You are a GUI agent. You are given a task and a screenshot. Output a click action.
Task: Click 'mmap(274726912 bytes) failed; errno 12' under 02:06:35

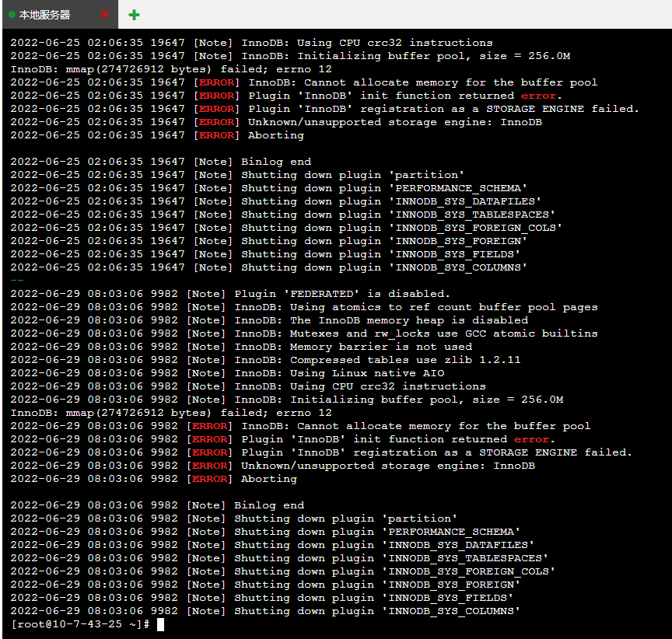[199, 69]
